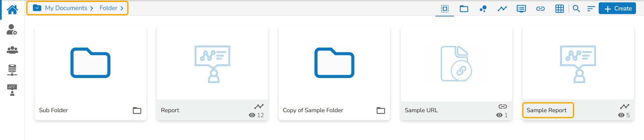The image size is (644, 140).
Task: Filter by URL link items icon
Action: pyautogui.click(x=540, y=9)
